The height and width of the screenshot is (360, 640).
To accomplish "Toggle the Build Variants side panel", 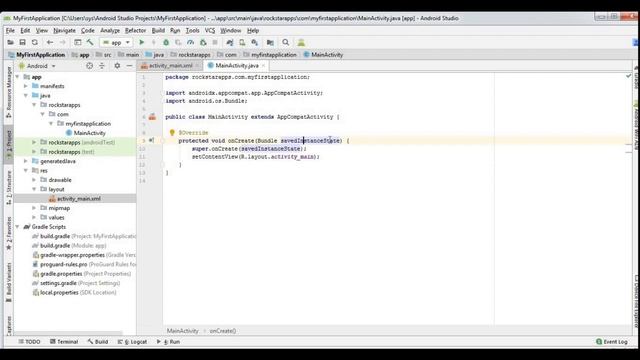I will click(x=9, y=283).
